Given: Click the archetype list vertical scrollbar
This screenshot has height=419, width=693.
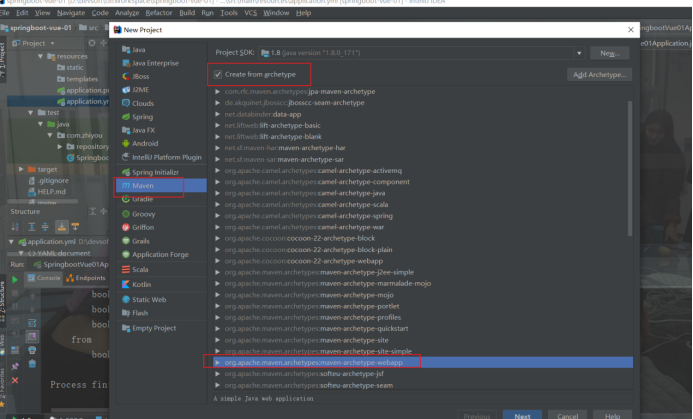Looking at the screenshot, I should (630, 168).
